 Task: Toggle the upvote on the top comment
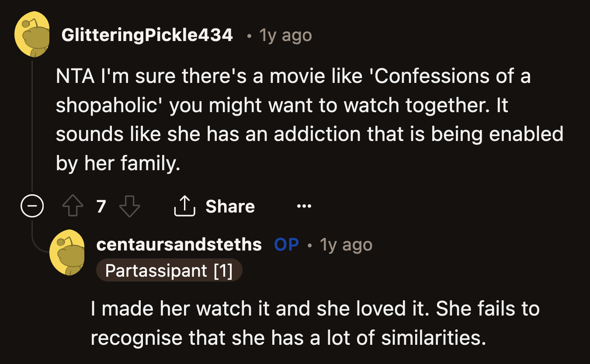point(73,206)
